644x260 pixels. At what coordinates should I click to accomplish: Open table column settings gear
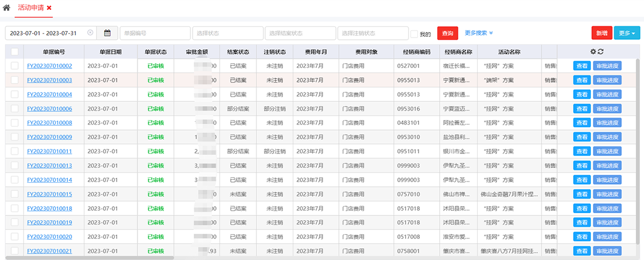(x=592, y=52)
